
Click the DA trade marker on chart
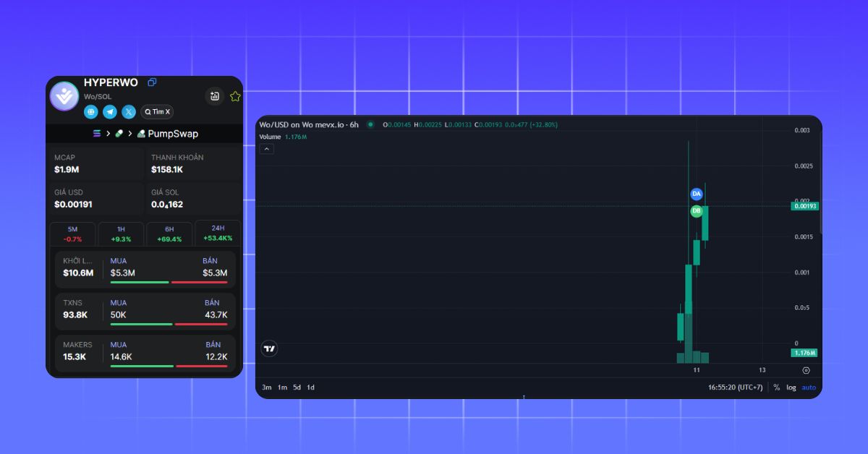697,194
